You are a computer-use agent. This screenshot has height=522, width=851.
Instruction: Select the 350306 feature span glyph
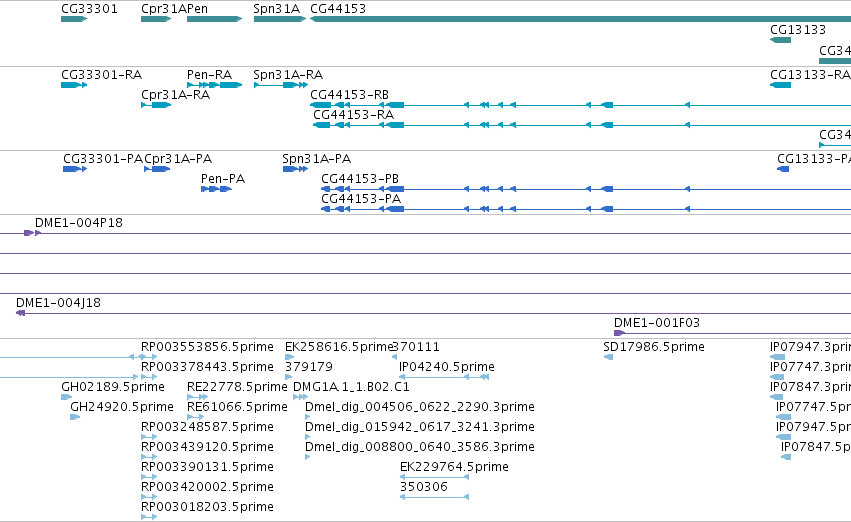434,497
